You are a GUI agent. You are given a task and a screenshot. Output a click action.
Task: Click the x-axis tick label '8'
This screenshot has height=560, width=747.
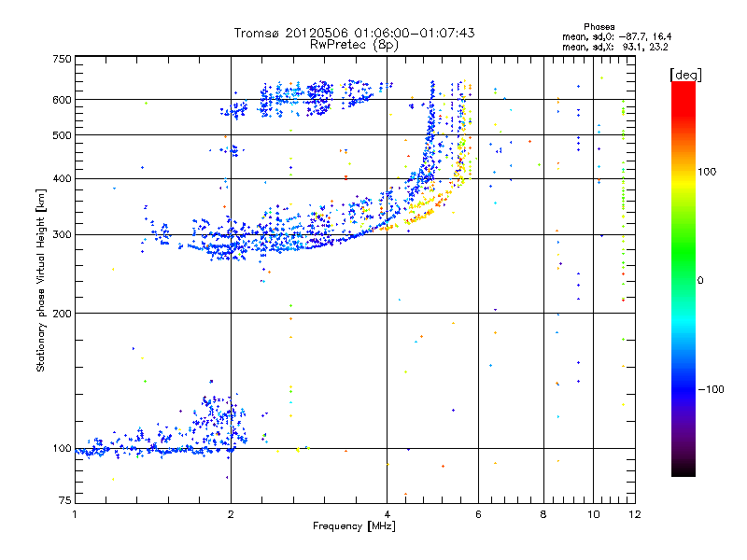click(543, 514)
